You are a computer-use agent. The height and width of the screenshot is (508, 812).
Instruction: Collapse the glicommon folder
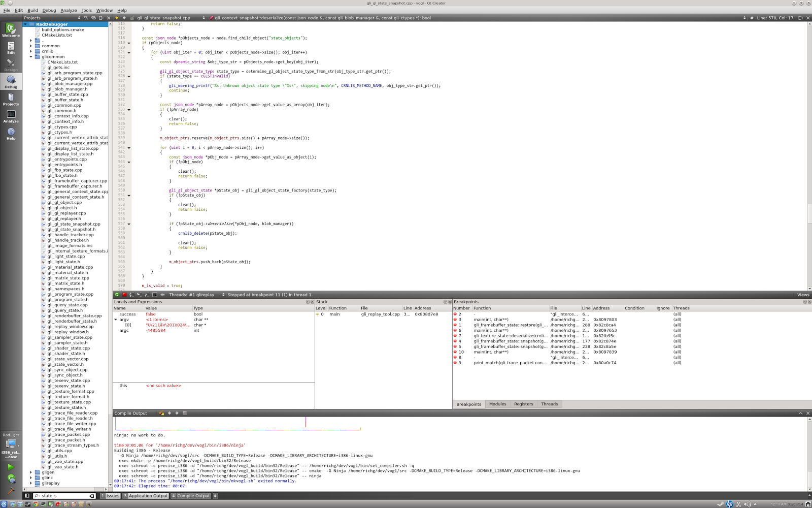31,57
